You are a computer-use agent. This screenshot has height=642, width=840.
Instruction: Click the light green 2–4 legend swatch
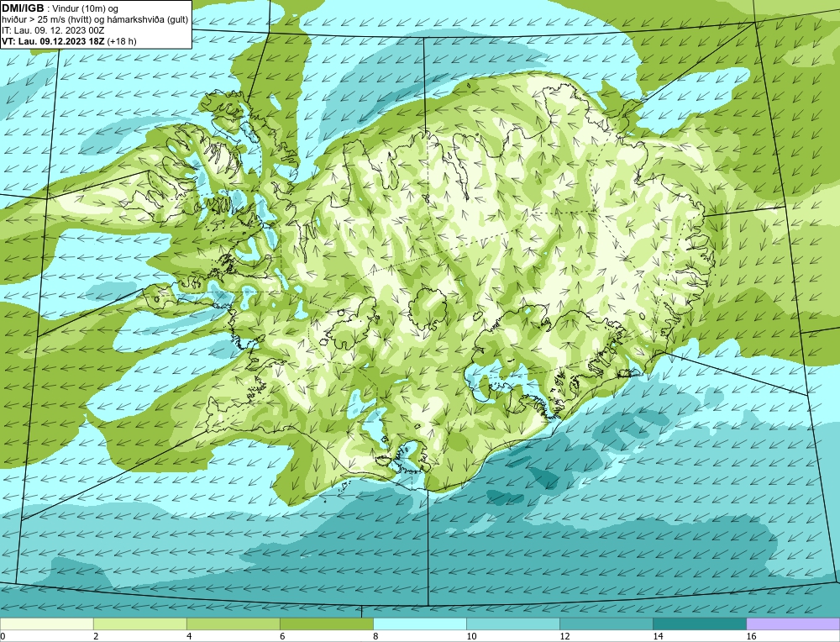139,624
